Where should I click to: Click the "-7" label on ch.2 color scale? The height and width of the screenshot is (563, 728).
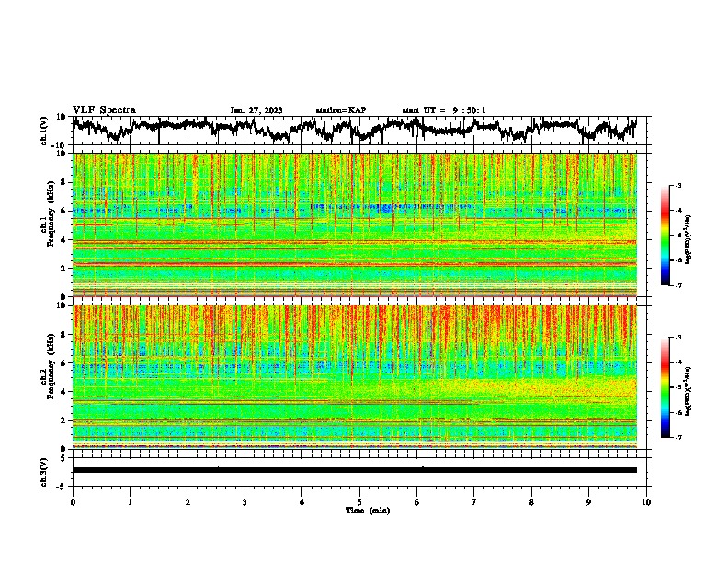678,437
